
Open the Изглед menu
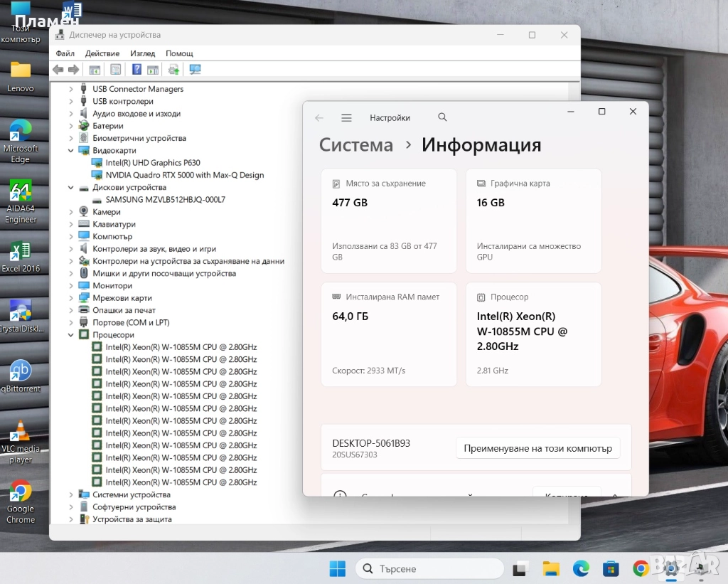(x=143, y=53)
